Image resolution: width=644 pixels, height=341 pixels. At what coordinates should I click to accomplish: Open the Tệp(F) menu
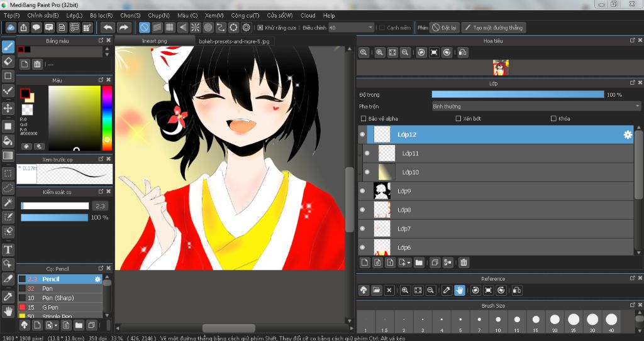[12, 16]
